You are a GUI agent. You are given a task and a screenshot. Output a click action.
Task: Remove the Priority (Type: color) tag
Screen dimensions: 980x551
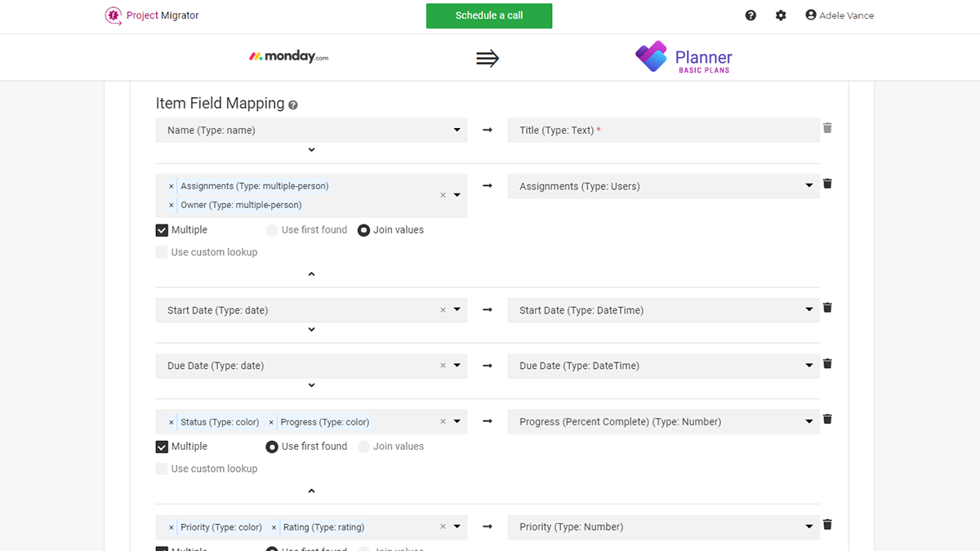[x=171, y=527]
